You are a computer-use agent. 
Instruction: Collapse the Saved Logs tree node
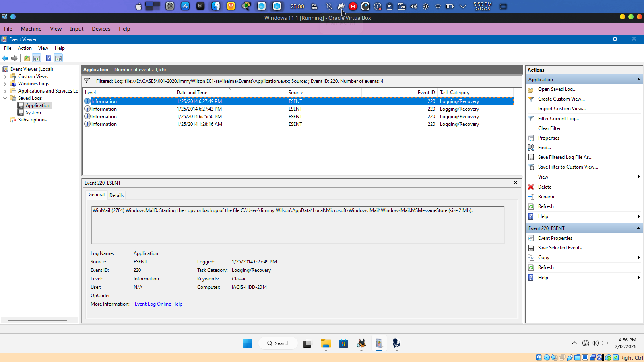(5, 98)
